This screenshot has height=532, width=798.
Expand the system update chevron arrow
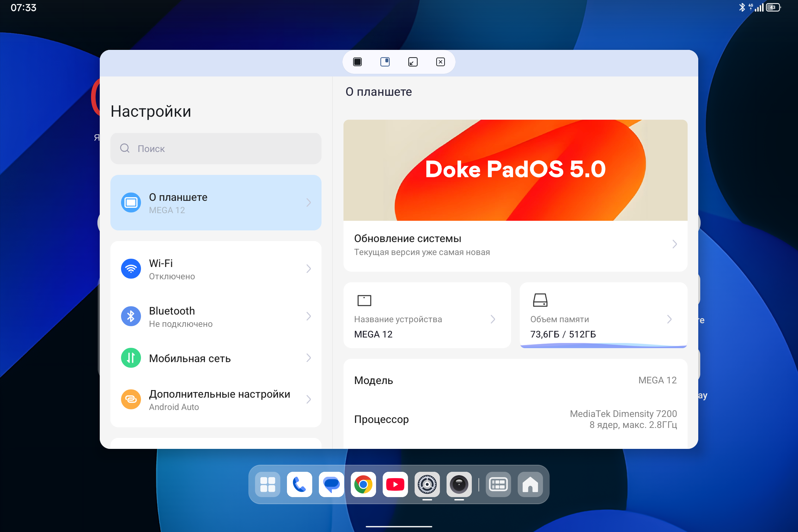(675, 244)
